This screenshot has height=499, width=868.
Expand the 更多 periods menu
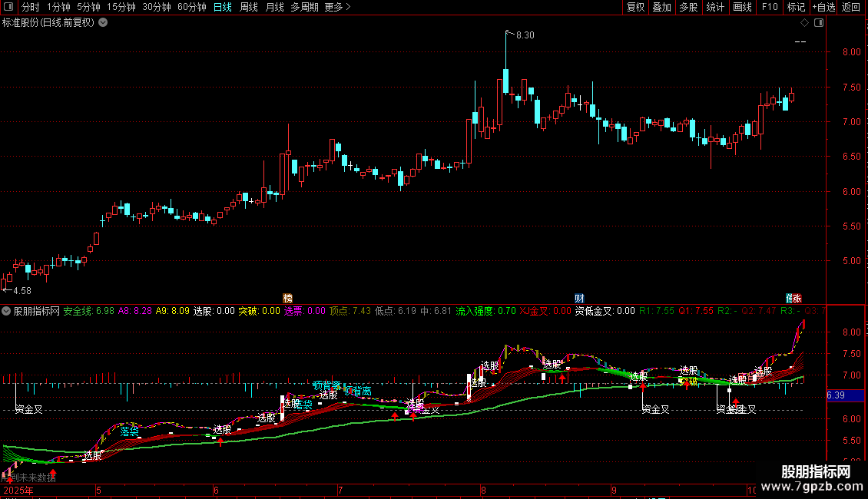pyautogui.click(x=337, y=7)
